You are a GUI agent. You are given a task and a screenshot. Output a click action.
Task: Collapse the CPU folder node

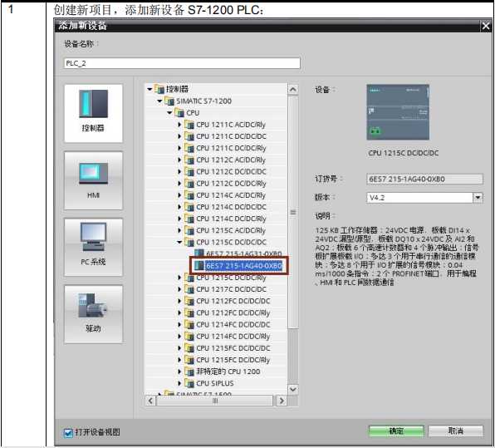point(169,113)
